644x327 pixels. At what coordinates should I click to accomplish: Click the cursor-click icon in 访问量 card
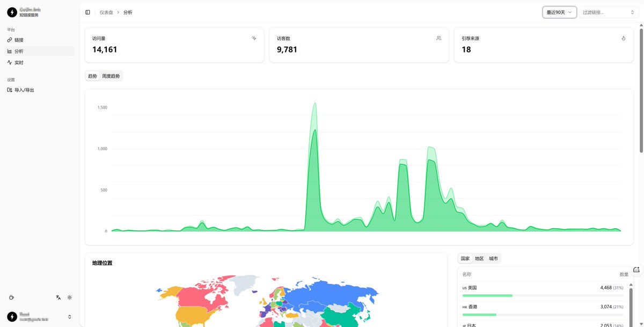(254, 38)
